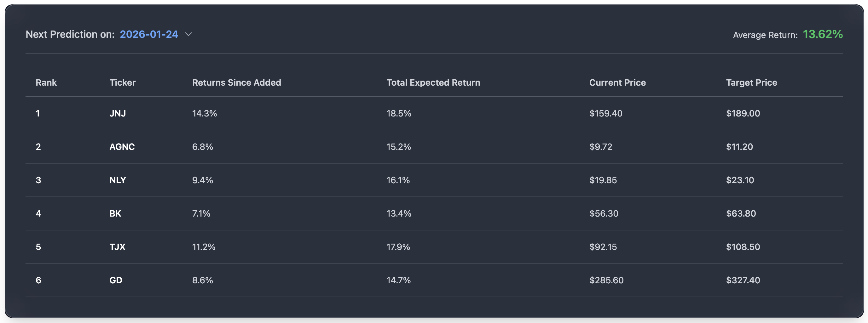Select the NLY ticker

118,180
